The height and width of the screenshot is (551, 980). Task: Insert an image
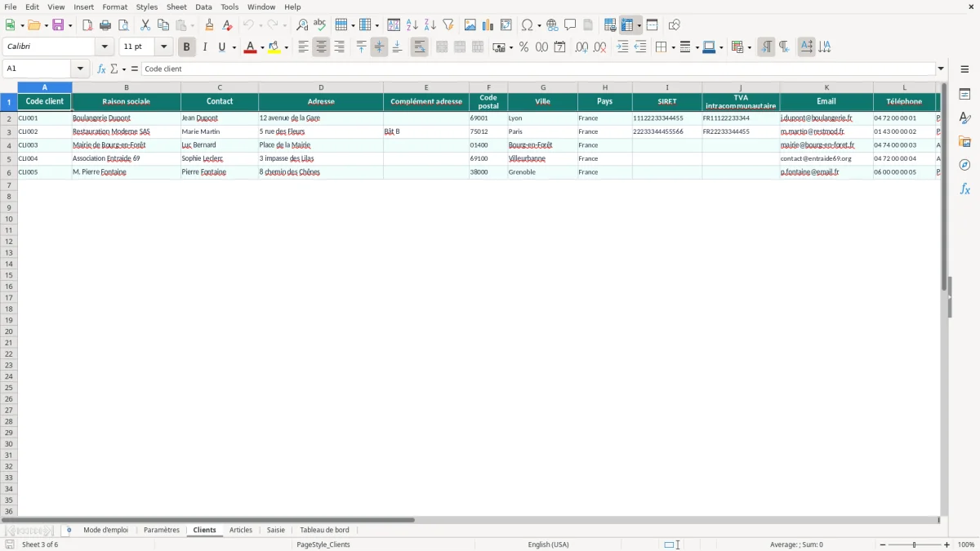(470, 25)
